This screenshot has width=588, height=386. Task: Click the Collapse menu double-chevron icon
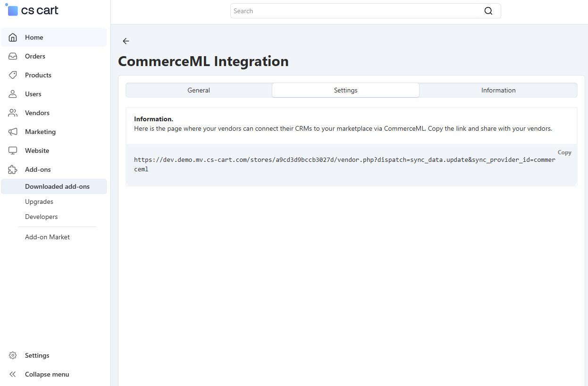13,374
